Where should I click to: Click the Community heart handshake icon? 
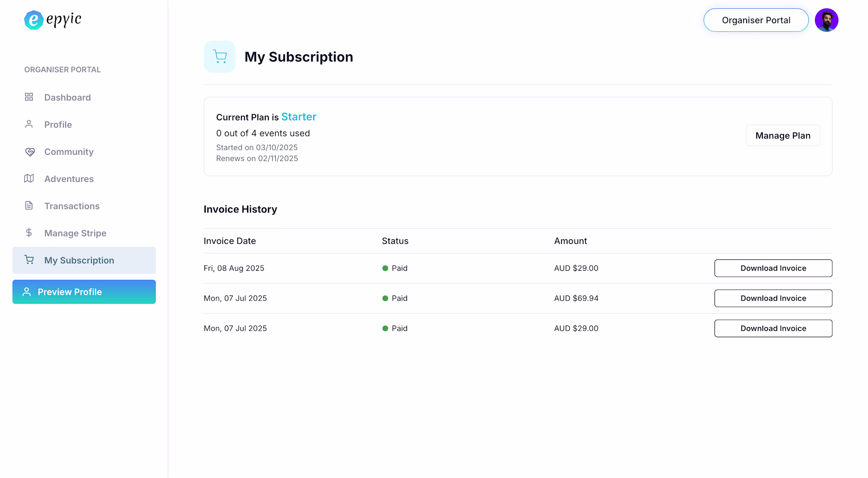[30, 152]
